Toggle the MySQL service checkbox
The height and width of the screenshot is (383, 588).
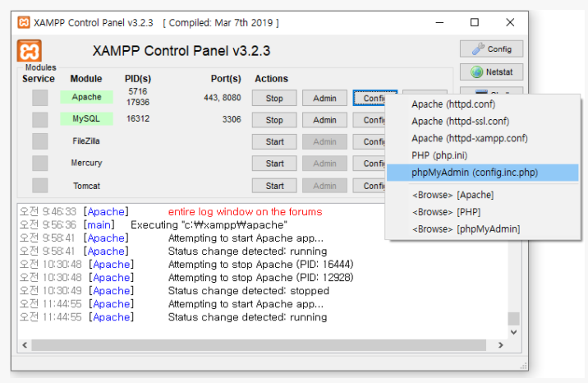(x=39, y=120)
